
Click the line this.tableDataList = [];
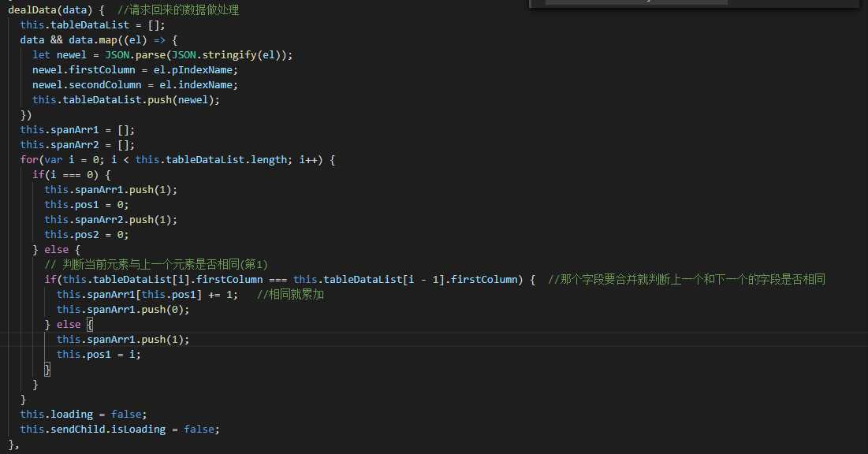coord(92,25)
